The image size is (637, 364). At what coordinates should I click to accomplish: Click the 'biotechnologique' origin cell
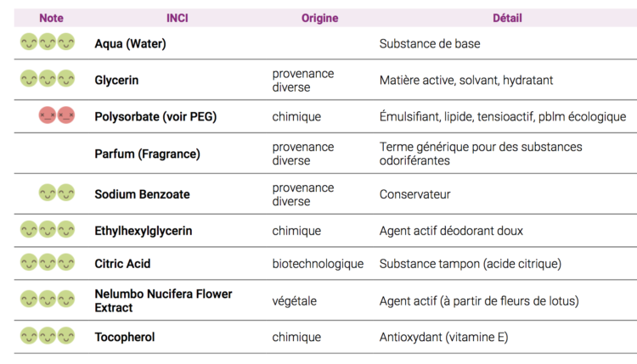[318, 264]
